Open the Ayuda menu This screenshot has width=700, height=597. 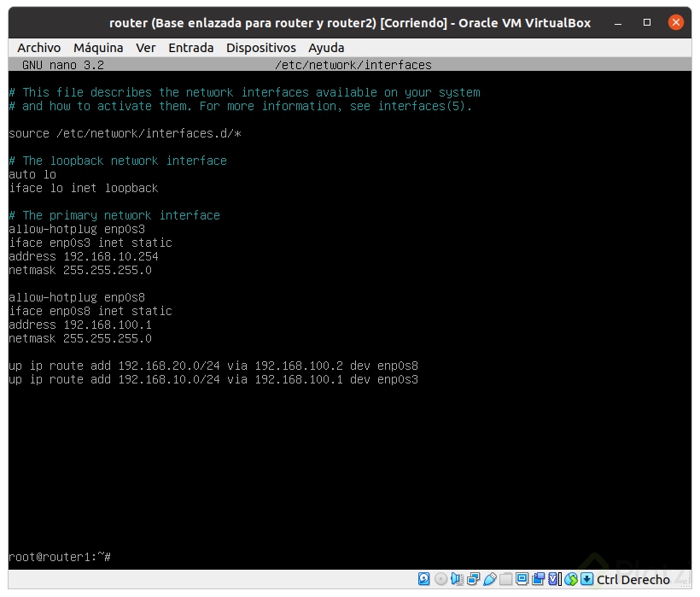(326, 48)
